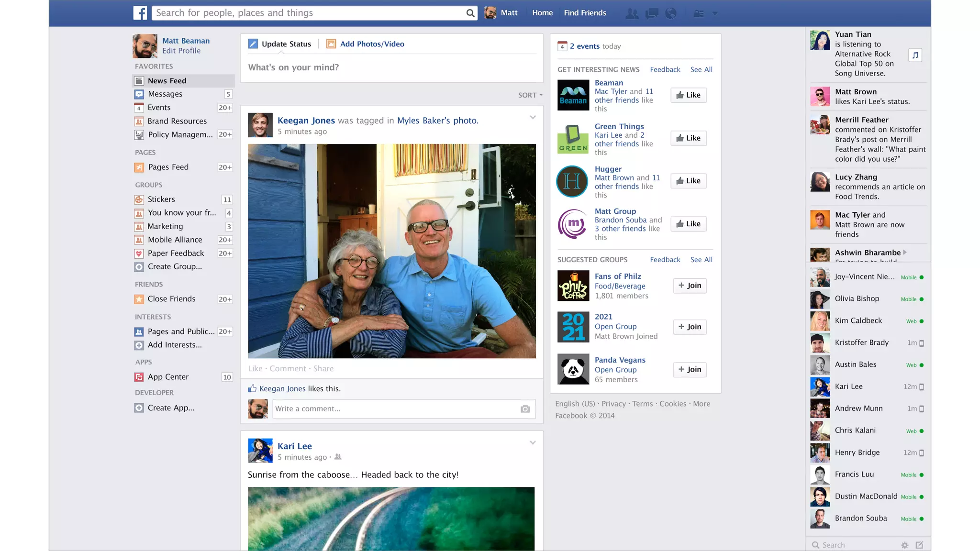The width and height of the screenshot is (980, 551).
Task: Expand Keegan Jones post options chevron
Action: (x=533, y=118)
